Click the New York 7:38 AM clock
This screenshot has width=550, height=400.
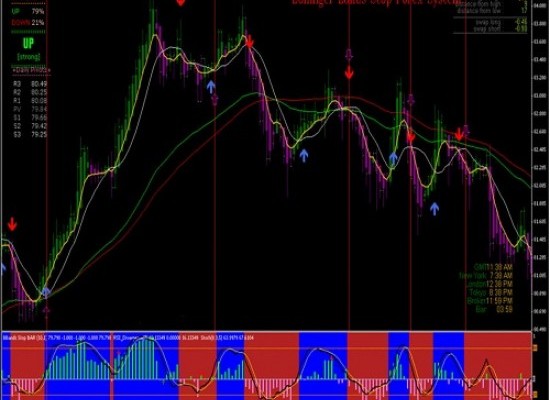tap(486, 275)
